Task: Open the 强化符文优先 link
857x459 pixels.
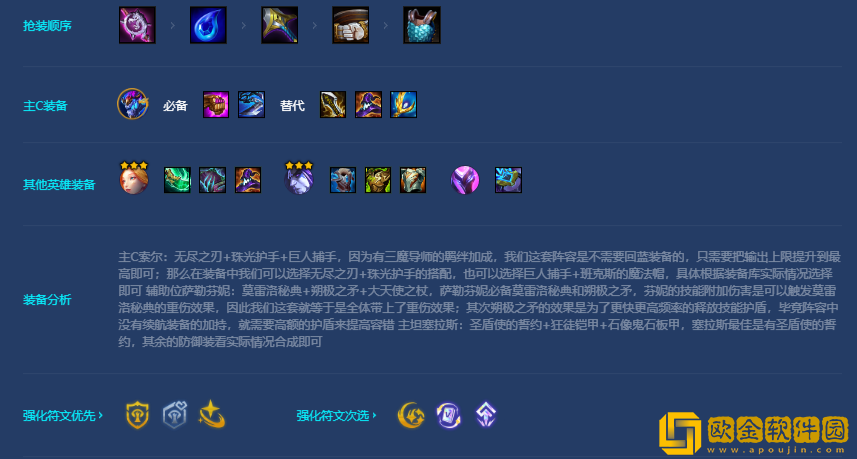Action: (63, 415)
